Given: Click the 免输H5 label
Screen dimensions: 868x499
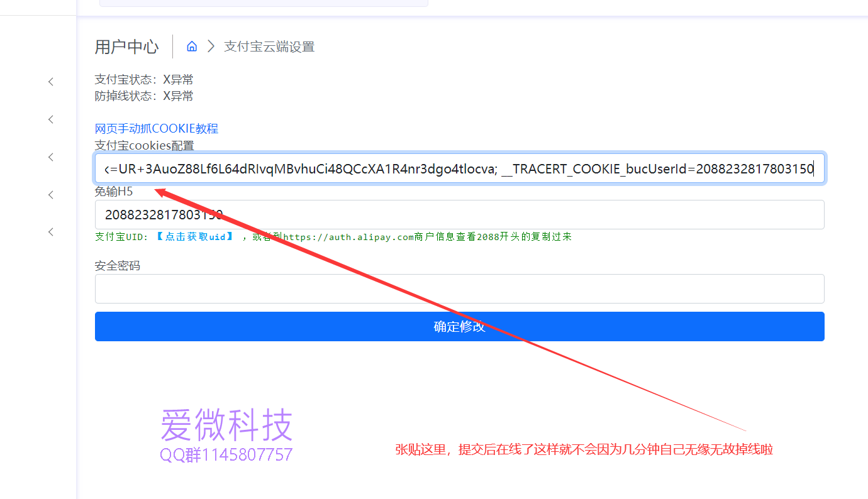Looking at the screenshot, I should 114,192.
